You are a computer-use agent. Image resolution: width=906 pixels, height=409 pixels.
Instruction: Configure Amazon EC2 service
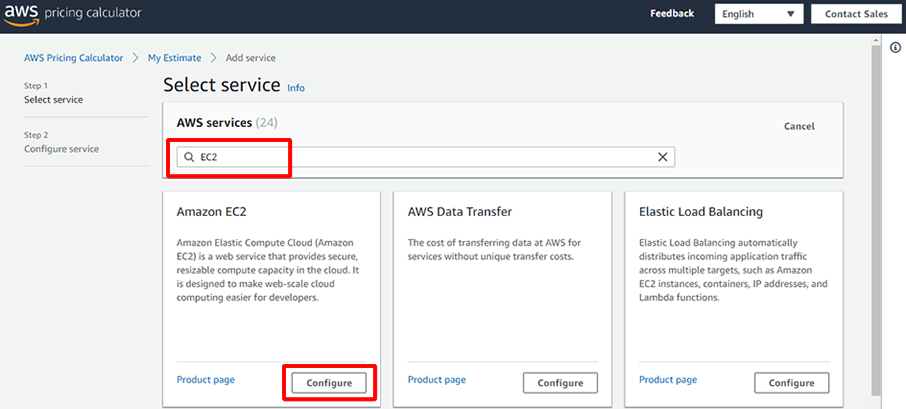click(329, 383)
